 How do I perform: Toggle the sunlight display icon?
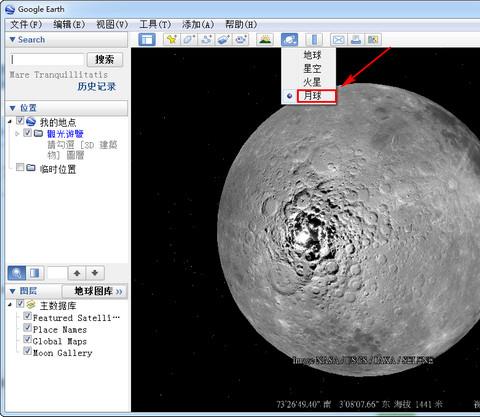point(265,40)
